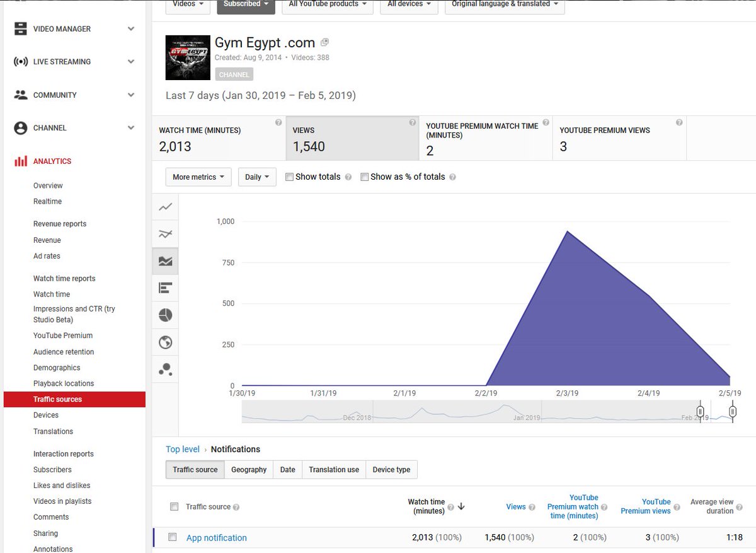This screenshot has height=553, width=756.
Task: Click the left date range slider handle
Action: (x=699, y=411)
